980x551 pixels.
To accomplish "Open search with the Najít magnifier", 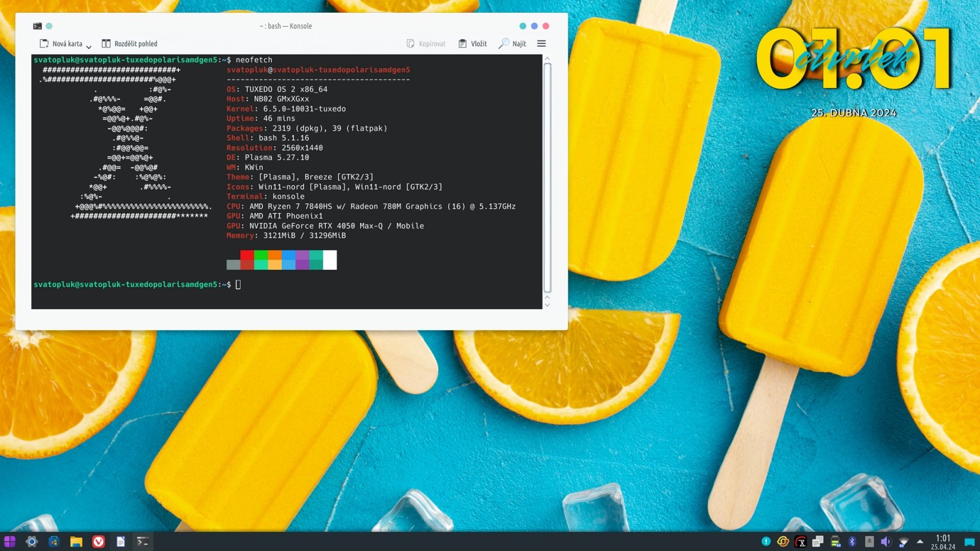I will click(513, 44).
